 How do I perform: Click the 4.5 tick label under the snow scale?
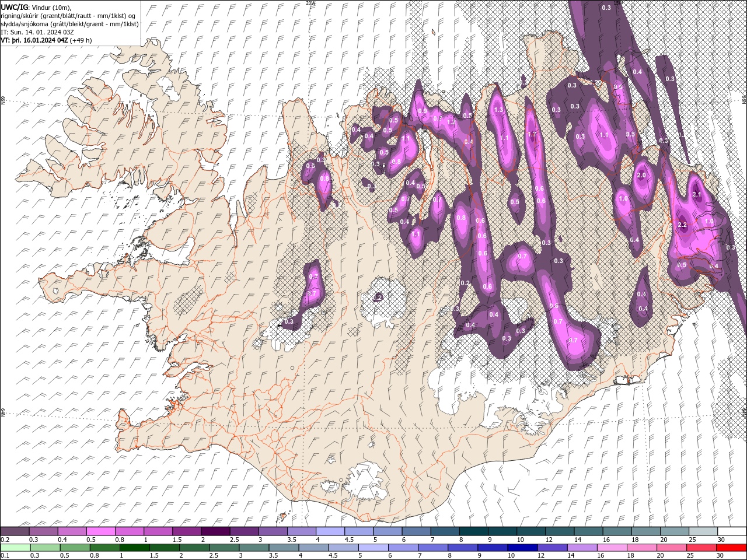(x=349, y=540)
